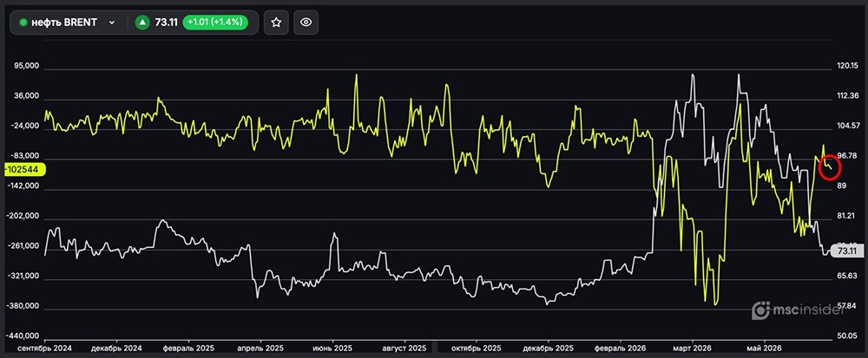Click the апрель 2025 date label
868x358 pixels.
260,348
